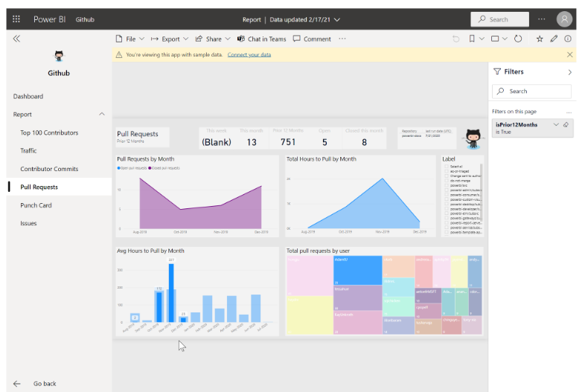The width and height of the screenshot is (582, 392).
Task: Click the view layout rectangle icon
Action: [x=495, y=39]
